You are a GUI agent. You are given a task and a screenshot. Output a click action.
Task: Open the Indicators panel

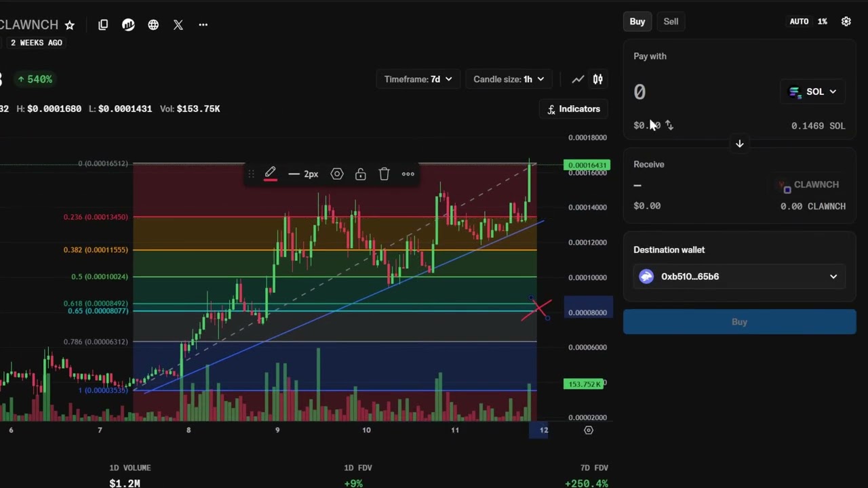point(574,109)
